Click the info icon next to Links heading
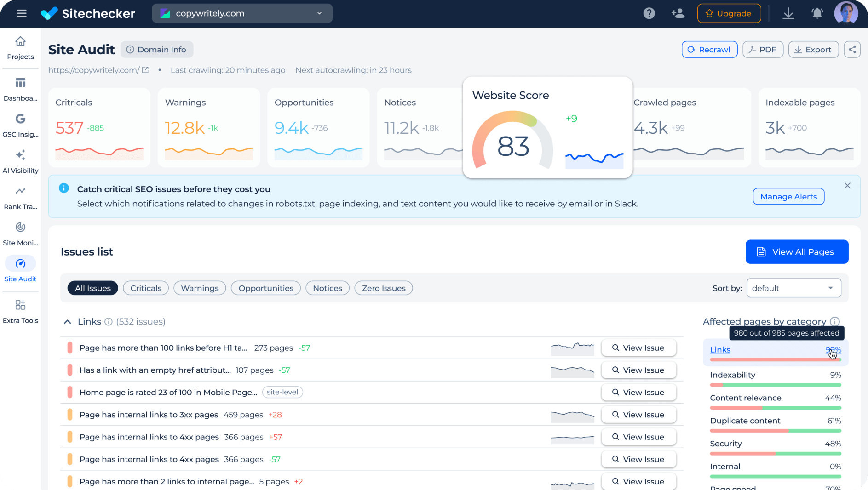 [x=109, y=322]
